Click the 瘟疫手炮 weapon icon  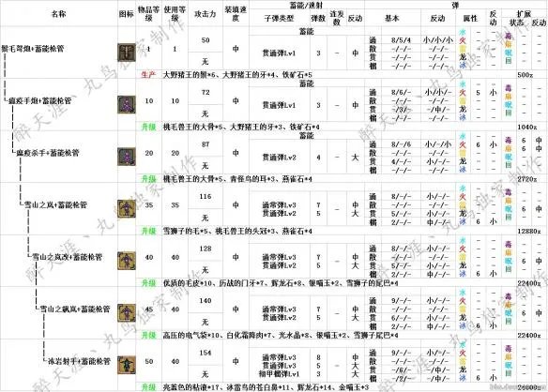[127, 104]
